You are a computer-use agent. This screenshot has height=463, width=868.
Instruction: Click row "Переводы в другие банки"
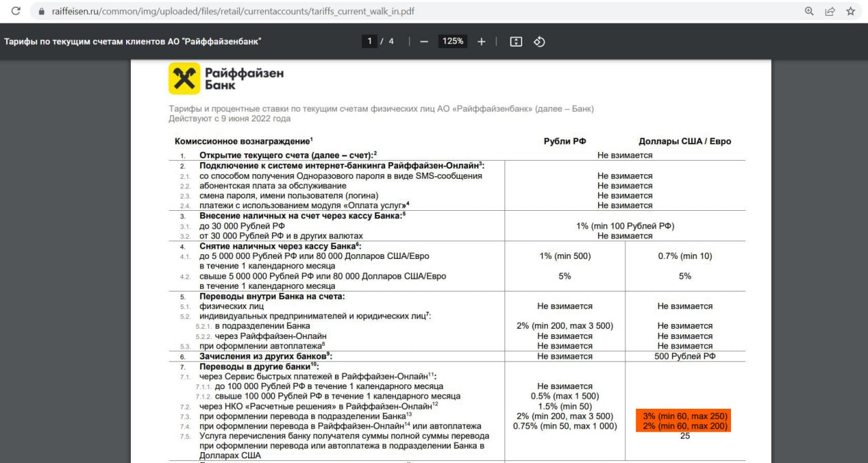click(x=258, y=366)
